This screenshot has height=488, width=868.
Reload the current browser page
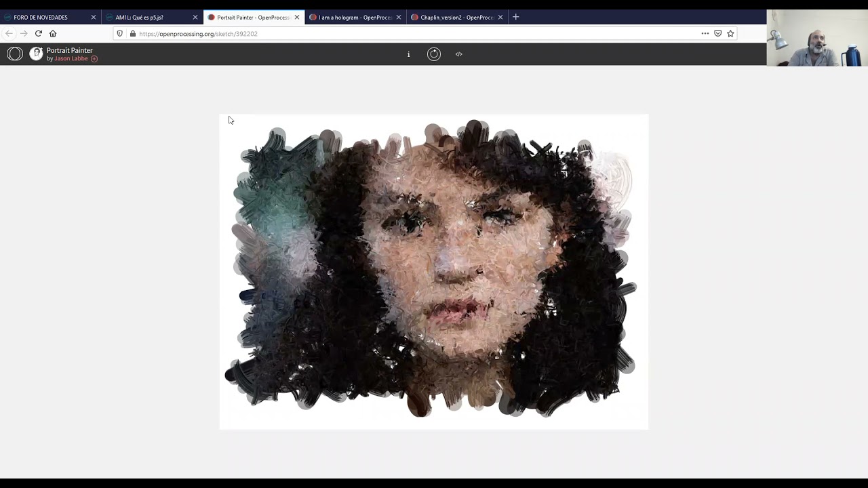click(x=39, y=33)
